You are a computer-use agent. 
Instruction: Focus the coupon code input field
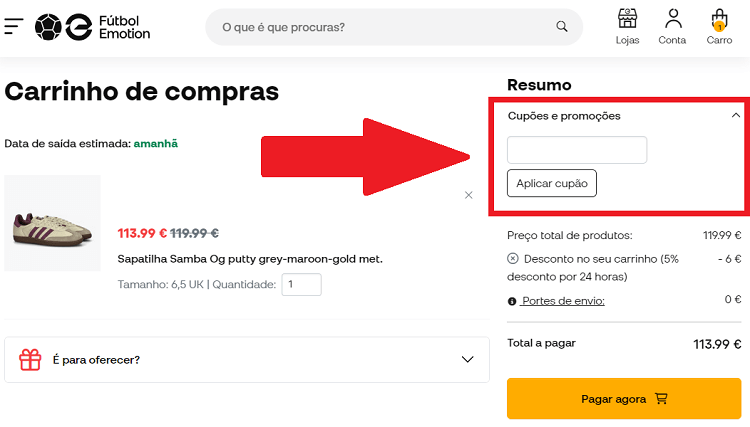(x=577, y=150)
